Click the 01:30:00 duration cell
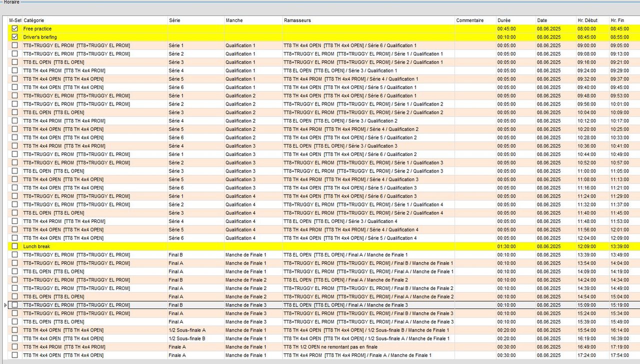The width and height of the screenshot is (640, 364). click(515, 246)
